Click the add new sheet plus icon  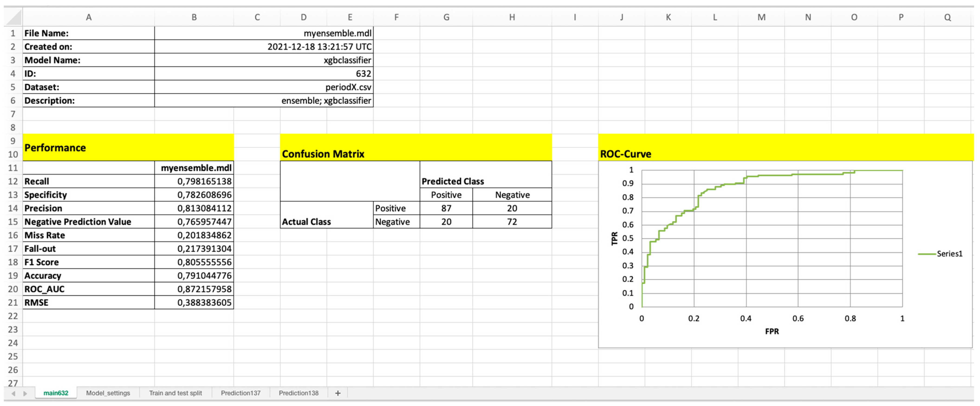tap(337, 393)
